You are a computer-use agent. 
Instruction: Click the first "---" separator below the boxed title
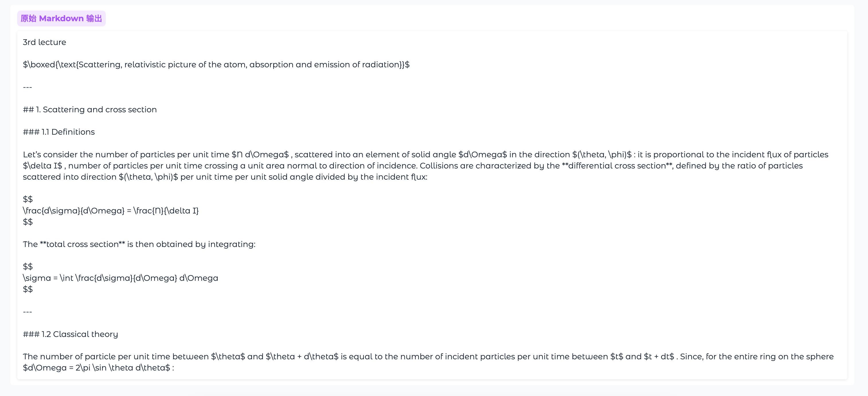pos(27,87)
